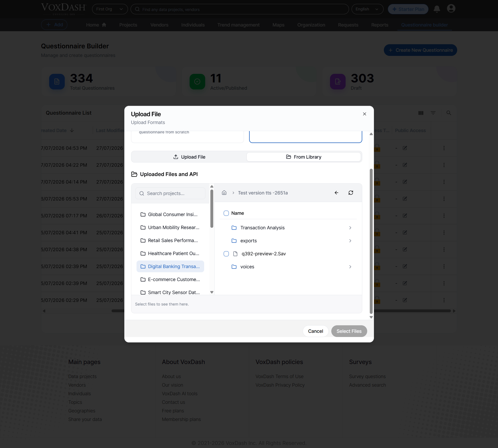
Task: Click the search icon in Questionnaire List
Action: pos(449,113)
